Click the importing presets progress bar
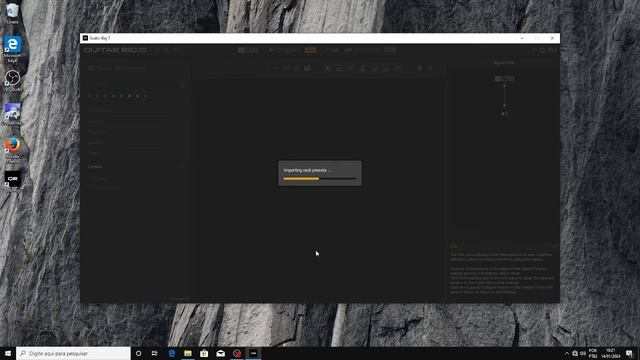 [x=320, y=179]
